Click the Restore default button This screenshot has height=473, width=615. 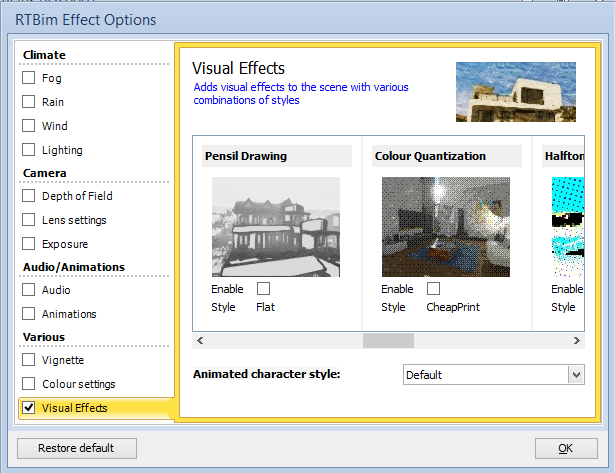pyautogui.click(x=77, y=448)
